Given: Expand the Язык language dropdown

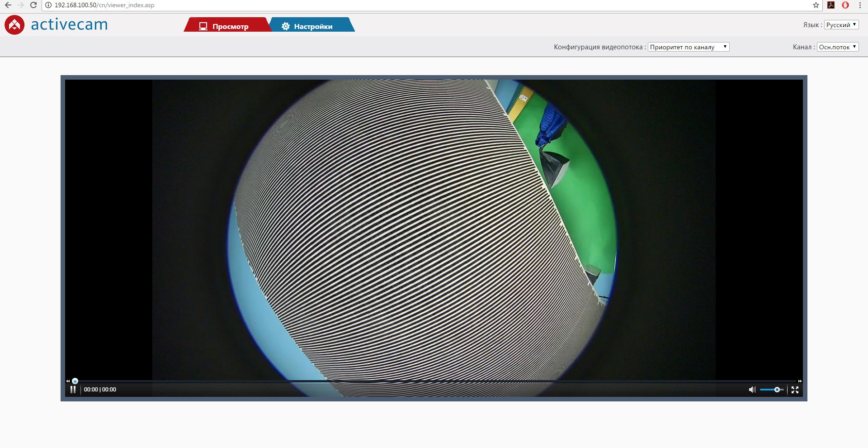Looking at the screenshot, I should [841, 25].
